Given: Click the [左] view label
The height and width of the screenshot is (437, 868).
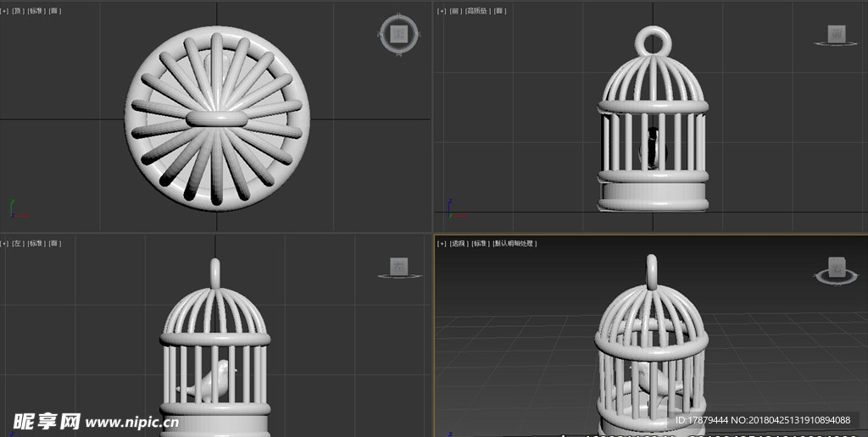Looking at the screenshot, I should pos(16,244).
